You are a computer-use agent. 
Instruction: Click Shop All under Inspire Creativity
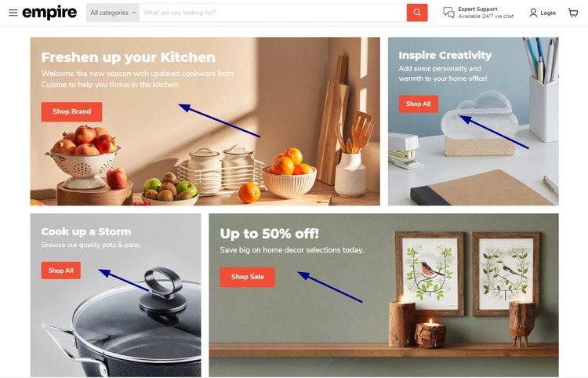click(x=418, y=104)
